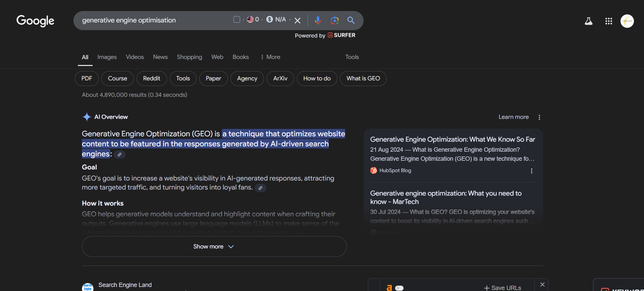Switch to the Videos tab
This screenshot has height=291, width=644.
coord(135,57)
